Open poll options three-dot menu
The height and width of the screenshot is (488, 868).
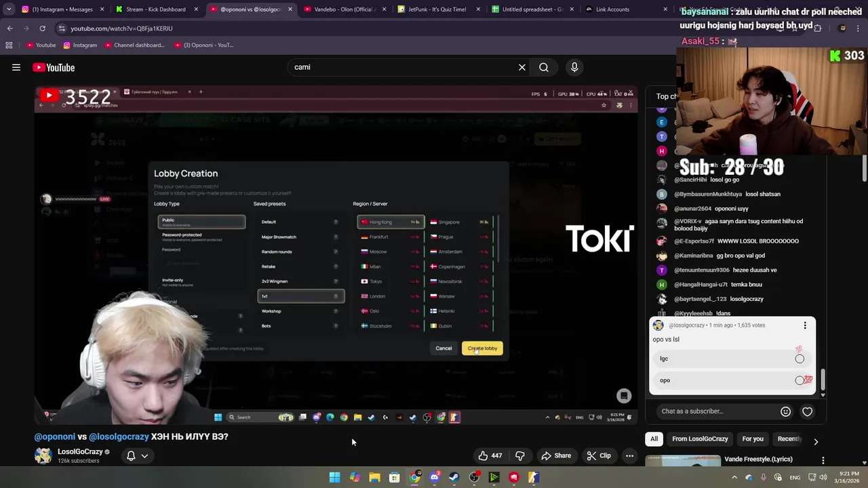pos(805,325)
